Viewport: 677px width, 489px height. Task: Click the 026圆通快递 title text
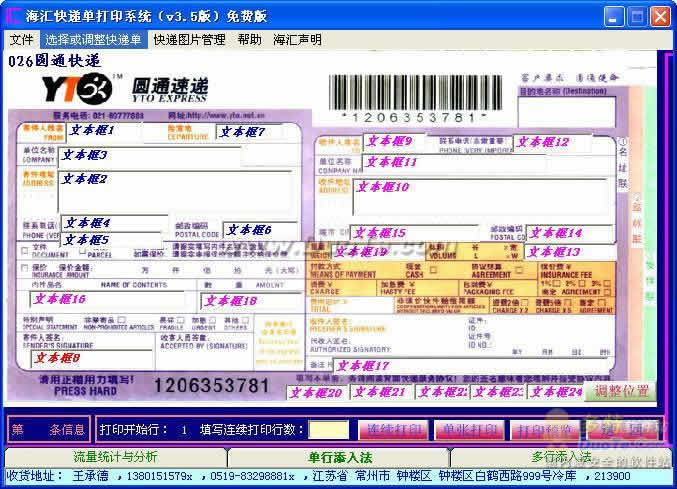click(54, 60)
